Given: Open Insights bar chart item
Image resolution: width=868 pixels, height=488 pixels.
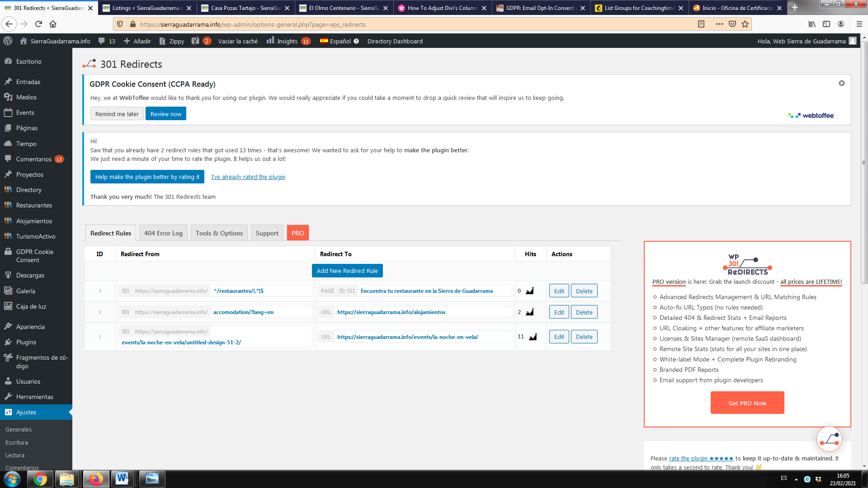Looking at the screenshot, I should point(288,41).
